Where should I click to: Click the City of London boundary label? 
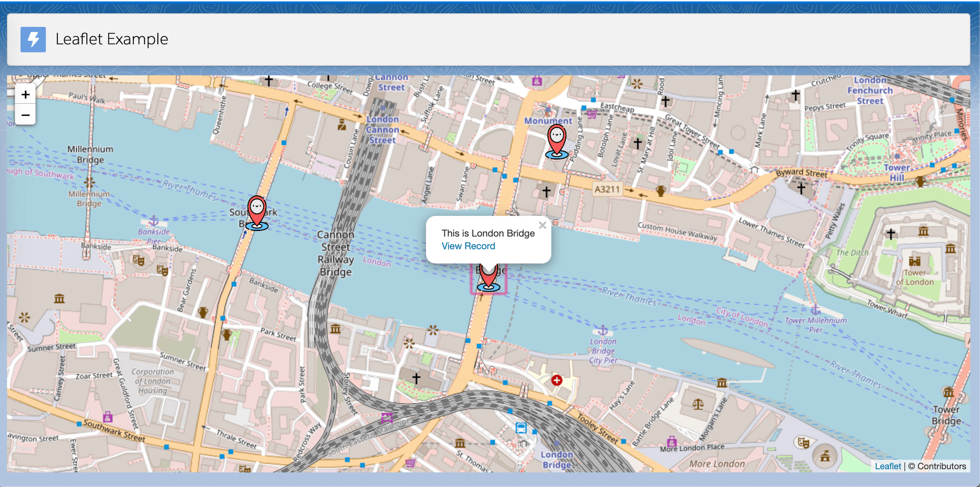pyautogui.click(x=742, y=317)
